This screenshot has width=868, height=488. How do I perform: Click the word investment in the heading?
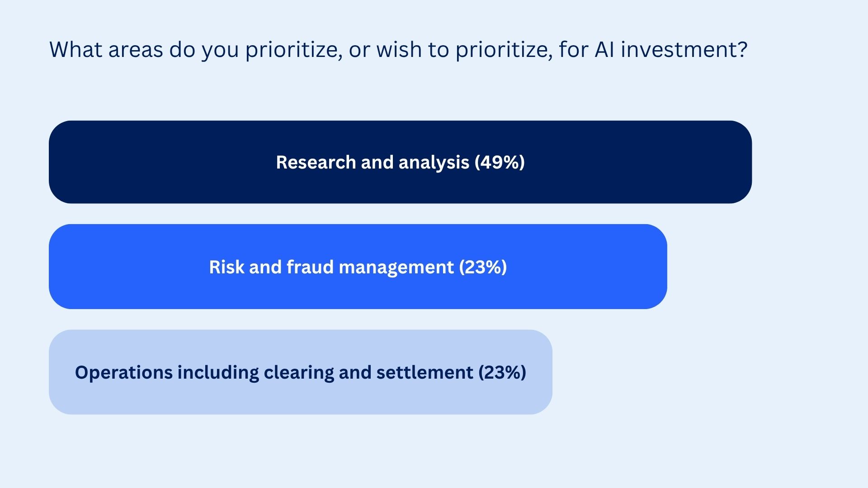coord(684,50)
